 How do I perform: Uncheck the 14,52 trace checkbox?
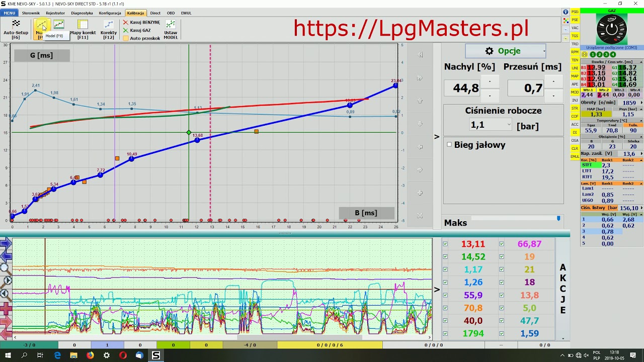(445, 257)
